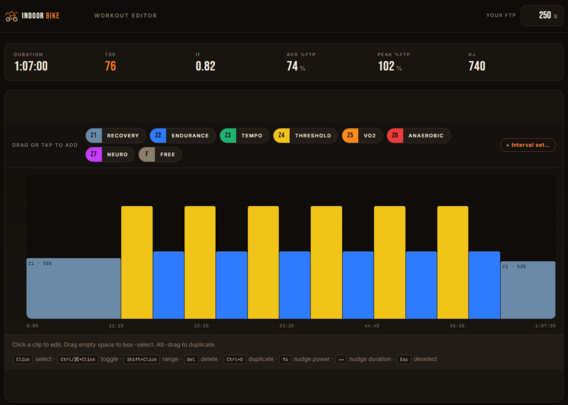The image size is (568, 405).
Task: Click the 55:50 timeline axis label
Action: (x=457, y=326)
